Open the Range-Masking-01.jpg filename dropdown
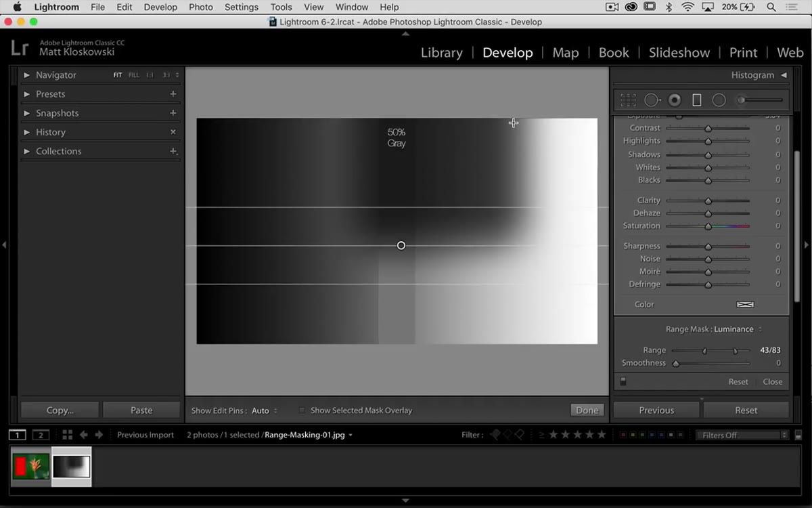This screenshot has height=508, width=812. 309,435
